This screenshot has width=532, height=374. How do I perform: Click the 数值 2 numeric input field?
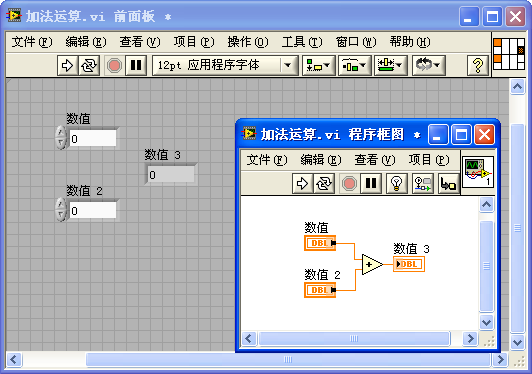coord(93,210)
